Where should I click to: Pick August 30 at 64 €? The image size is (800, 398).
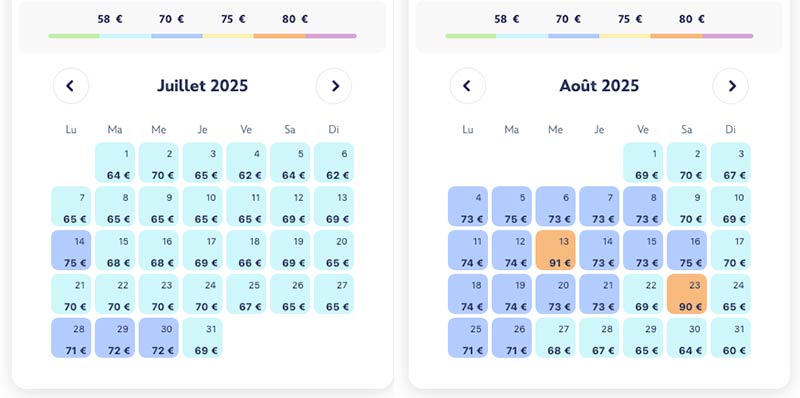click(687, 338)
